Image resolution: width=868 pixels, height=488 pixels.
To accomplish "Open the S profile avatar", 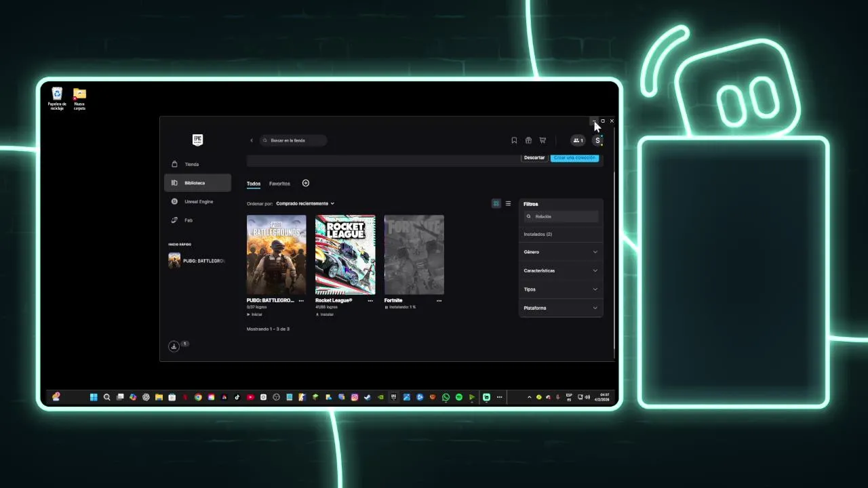I will tap(597, 140).
